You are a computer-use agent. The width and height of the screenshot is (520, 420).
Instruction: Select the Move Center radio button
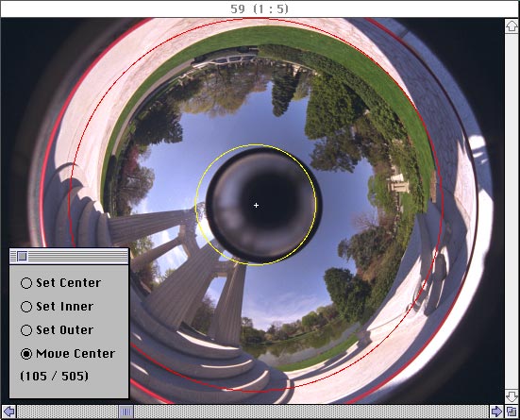[x=26, y=354]
